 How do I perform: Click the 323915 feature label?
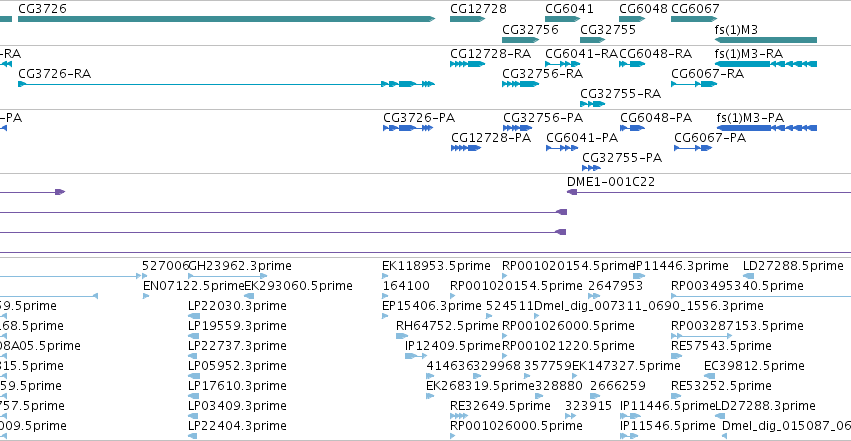(x=588, y=406)
